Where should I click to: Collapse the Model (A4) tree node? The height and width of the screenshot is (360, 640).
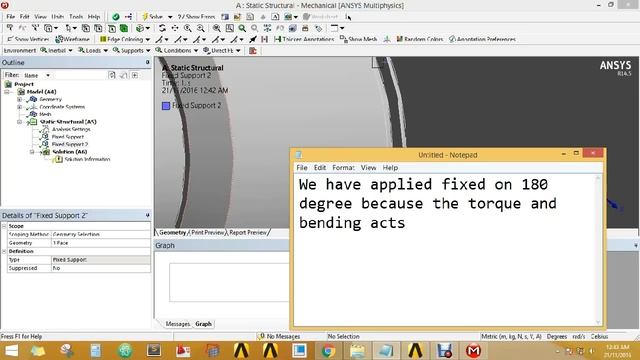(7, 92)
